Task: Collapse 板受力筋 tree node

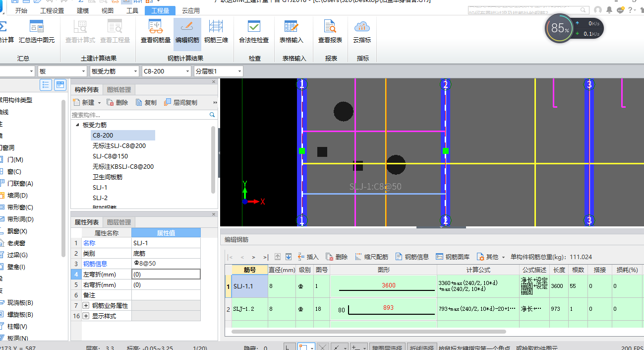Action: coord(78,125)
